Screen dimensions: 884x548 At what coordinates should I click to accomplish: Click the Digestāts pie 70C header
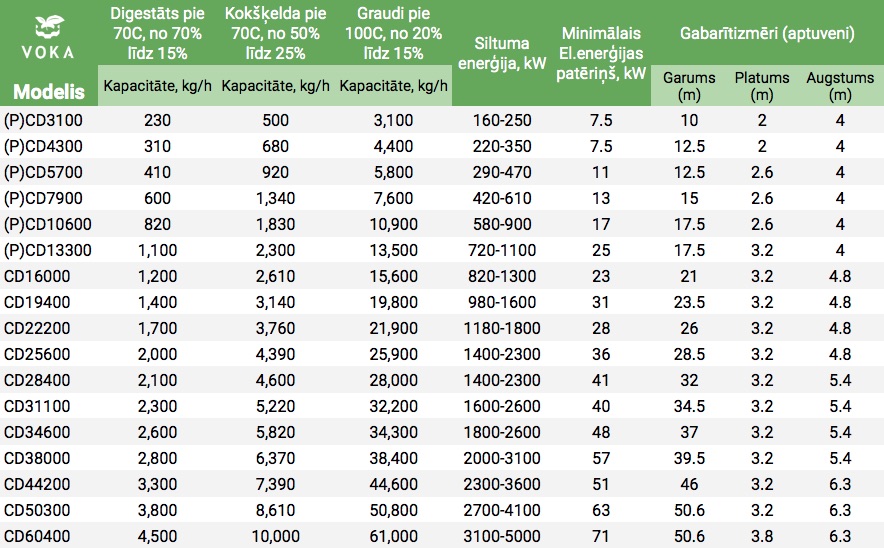pos(157,33)
